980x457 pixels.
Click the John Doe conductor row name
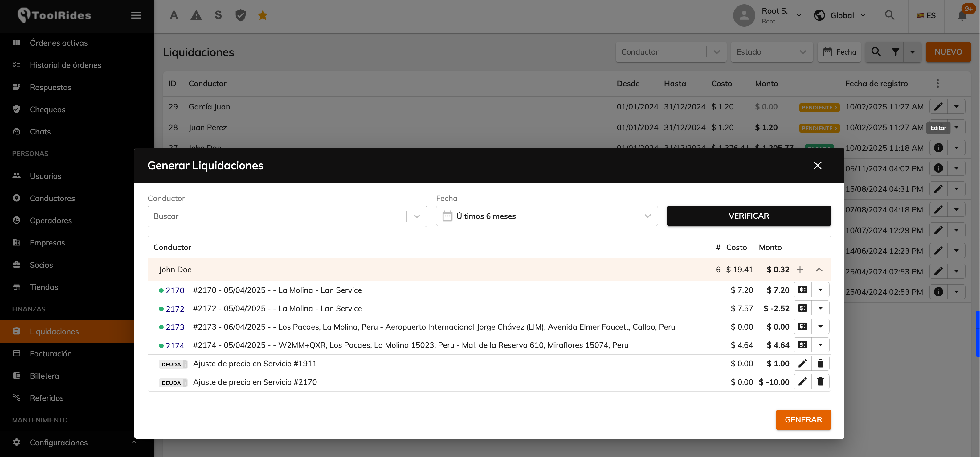[175, 270]
